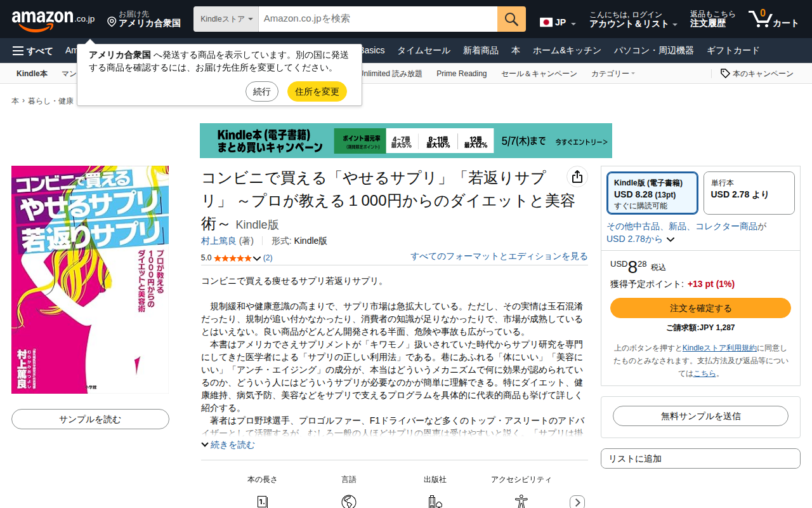Open the Kindleストア利用規約 link
This screenshot has width=812, height=508.
click(x=719, y=348)
